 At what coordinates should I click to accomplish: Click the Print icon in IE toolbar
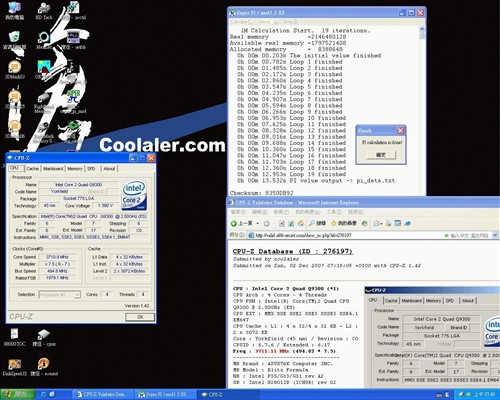click(x=388, y=223)
